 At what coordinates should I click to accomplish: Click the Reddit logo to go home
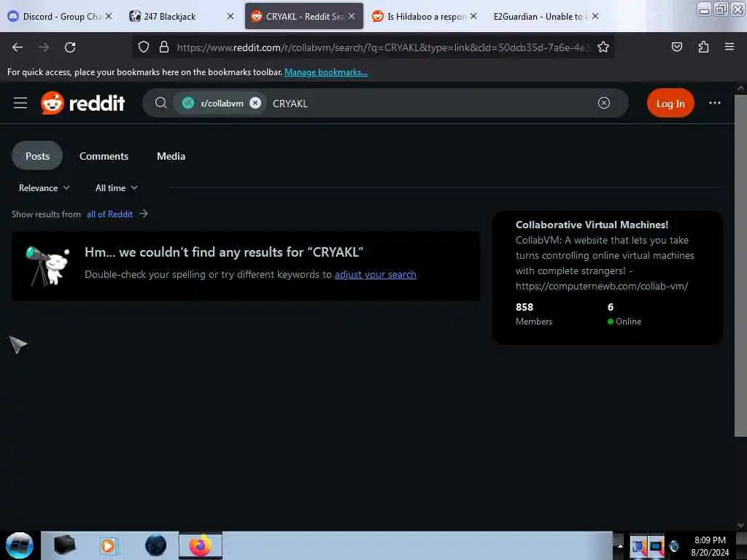tap(83, 103)
